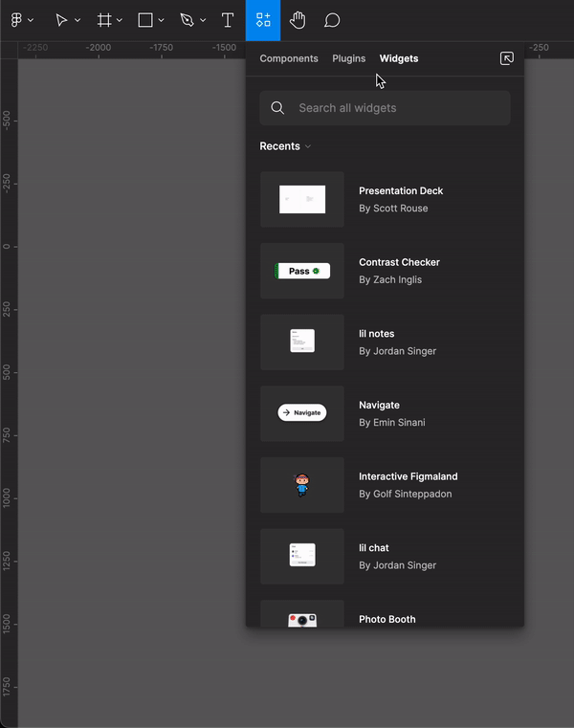Select the Navigate widget title
Image resolution: width=574 pixels, height=728 pixels.
[380, 406]
